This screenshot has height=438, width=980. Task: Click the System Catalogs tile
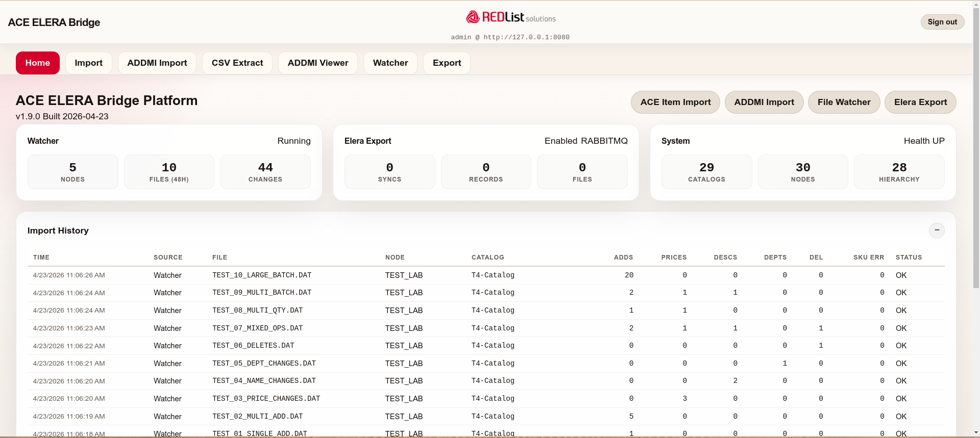point(707,172)
